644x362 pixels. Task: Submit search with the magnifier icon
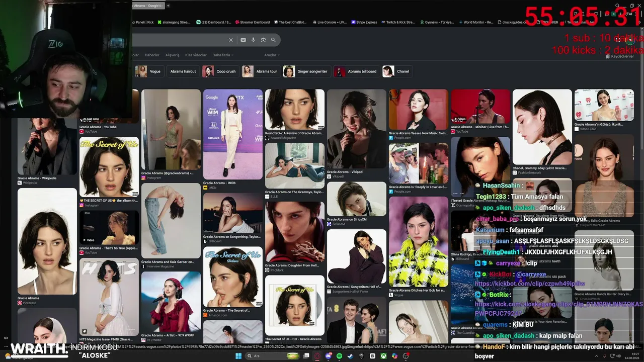pos(273,40)
